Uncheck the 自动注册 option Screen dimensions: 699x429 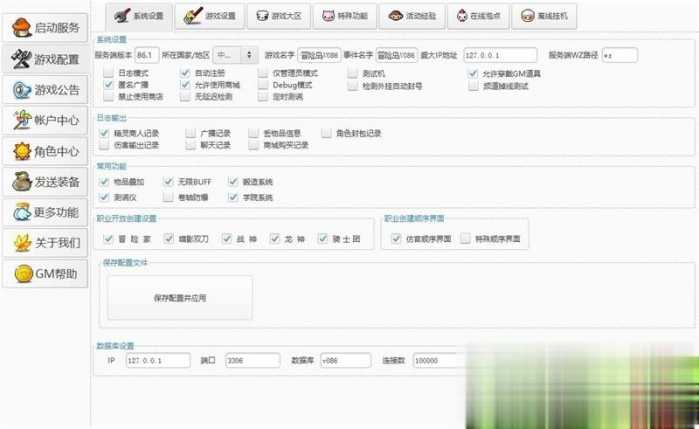[x=185, y=73]
